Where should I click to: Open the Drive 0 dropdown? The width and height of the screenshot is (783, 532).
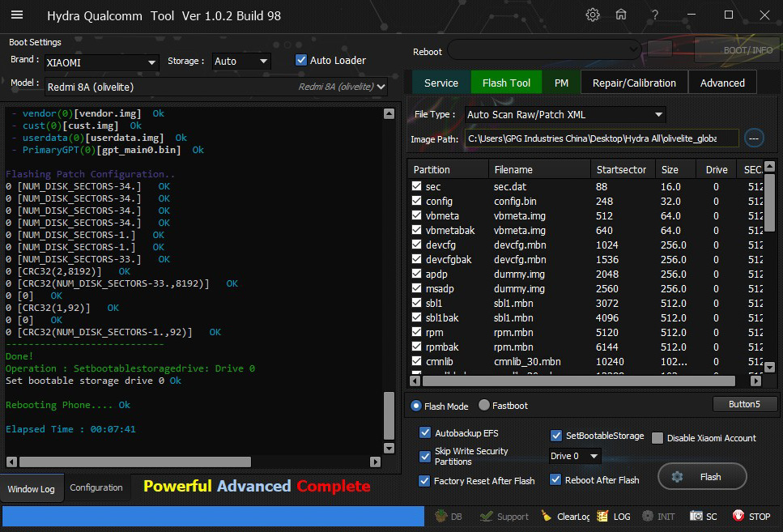tap(574, 456)
